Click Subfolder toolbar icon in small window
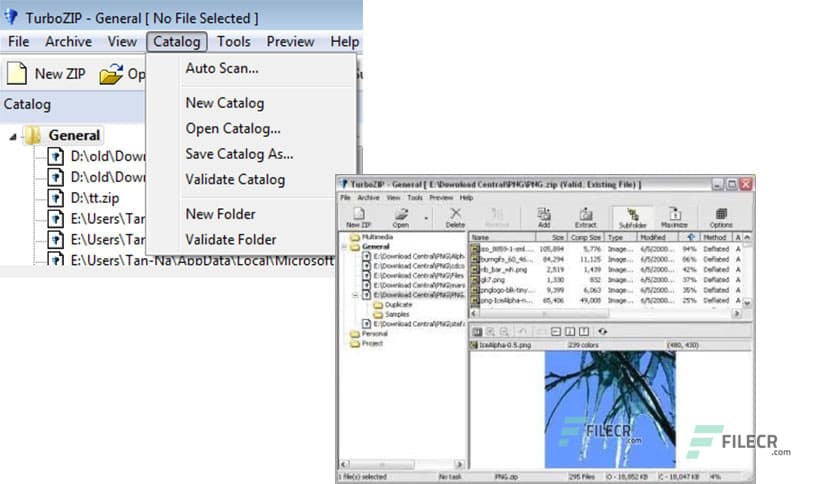 [632, 214]
